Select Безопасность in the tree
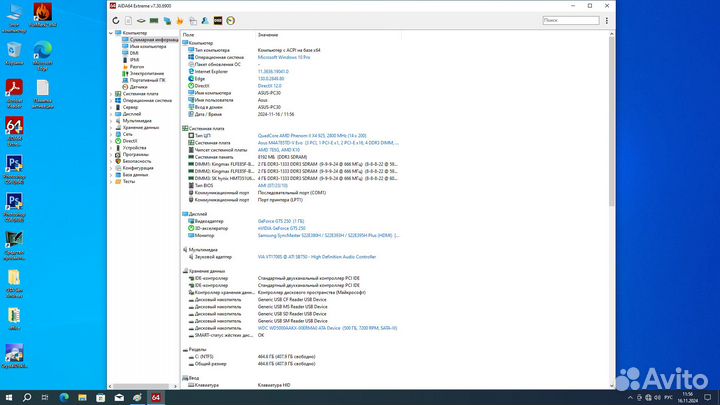Viewport: 720px width, 405px height. point(137,161)
